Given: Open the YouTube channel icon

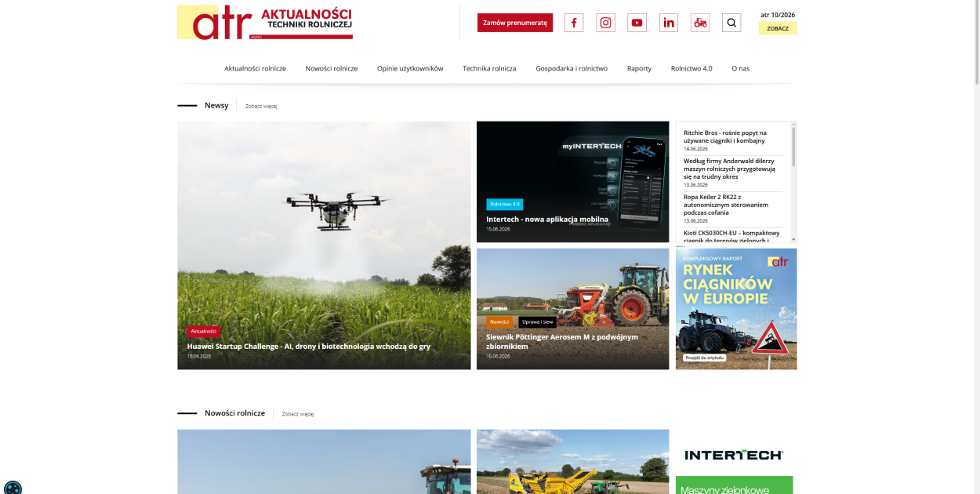Looking at the screenshot, I should click(x=637, y=23).
